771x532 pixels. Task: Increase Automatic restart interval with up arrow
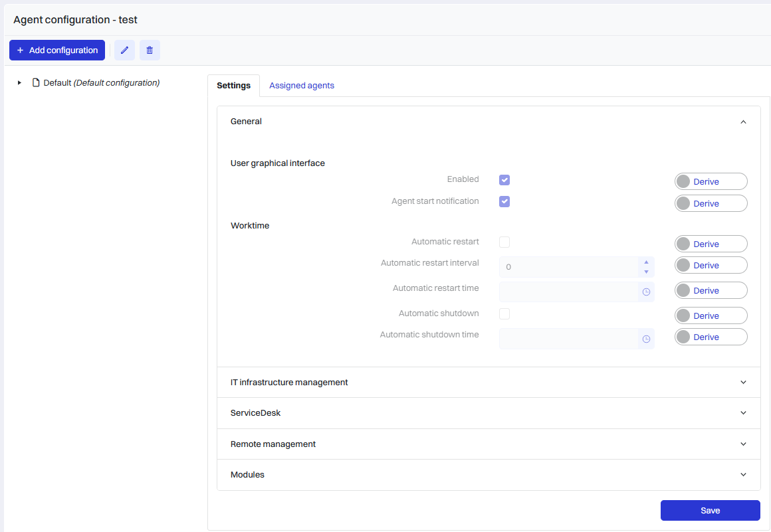(646, 262)
